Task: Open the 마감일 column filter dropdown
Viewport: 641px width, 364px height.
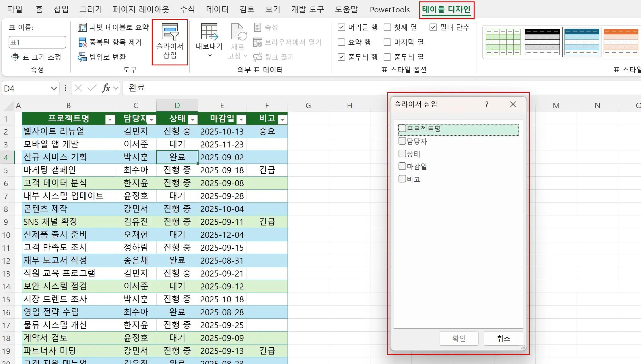Action: [x=241, y=119]
